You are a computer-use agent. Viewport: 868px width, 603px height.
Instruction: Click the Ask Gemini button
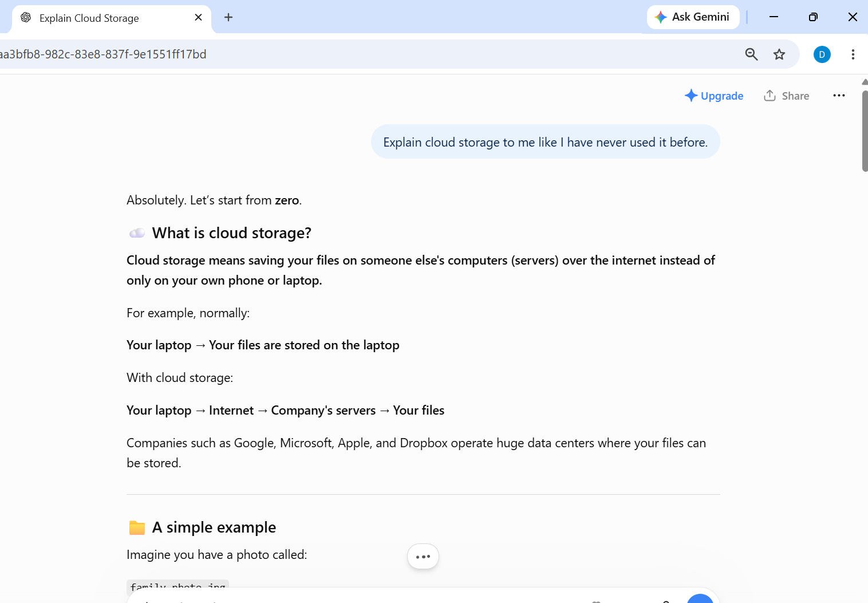(693, 17)
